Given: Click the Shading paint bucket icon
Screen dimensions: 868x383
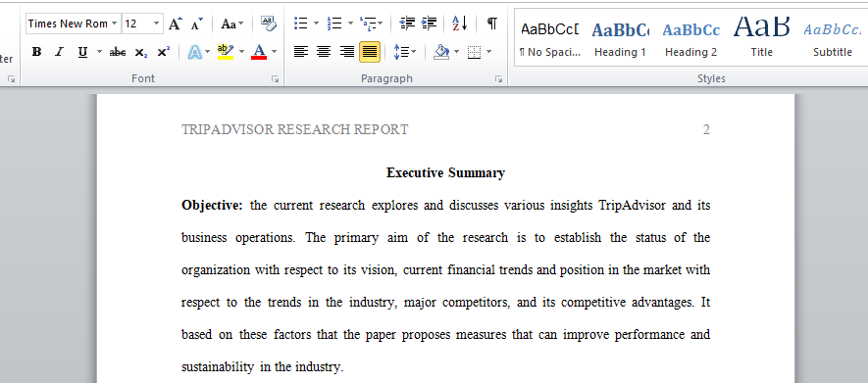Looking at the screenshot, I should (441, 52).
